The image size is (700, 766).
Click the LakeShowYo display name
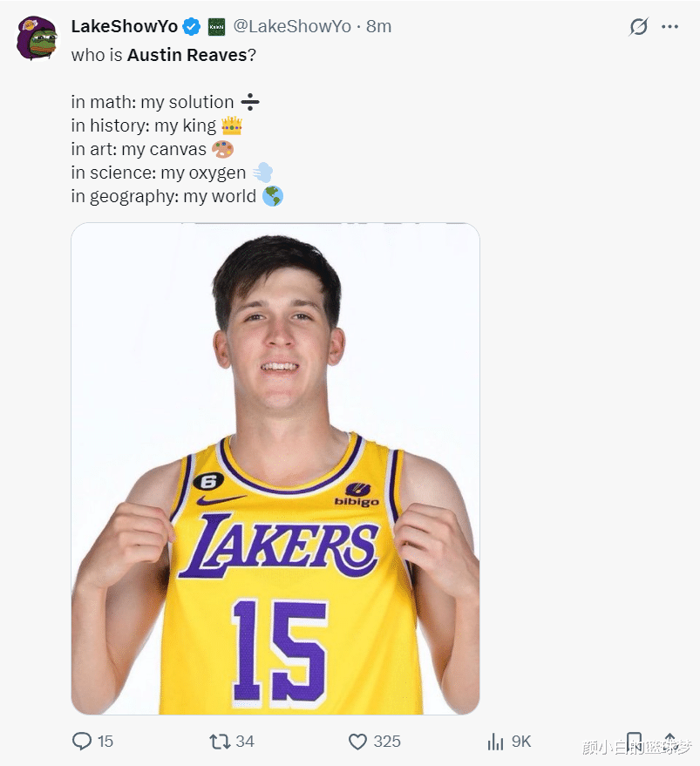124,27
